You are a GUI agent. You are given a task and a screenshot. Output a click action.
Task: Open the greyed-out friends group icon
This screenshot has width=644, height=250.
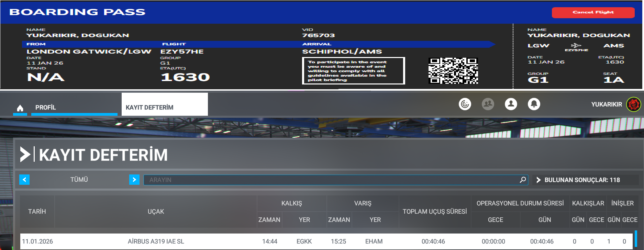(x=488, y=104)
